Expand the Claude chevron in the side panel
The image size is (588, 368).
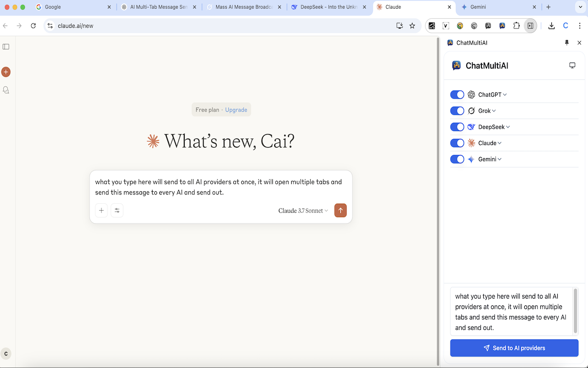click(499, 143)
